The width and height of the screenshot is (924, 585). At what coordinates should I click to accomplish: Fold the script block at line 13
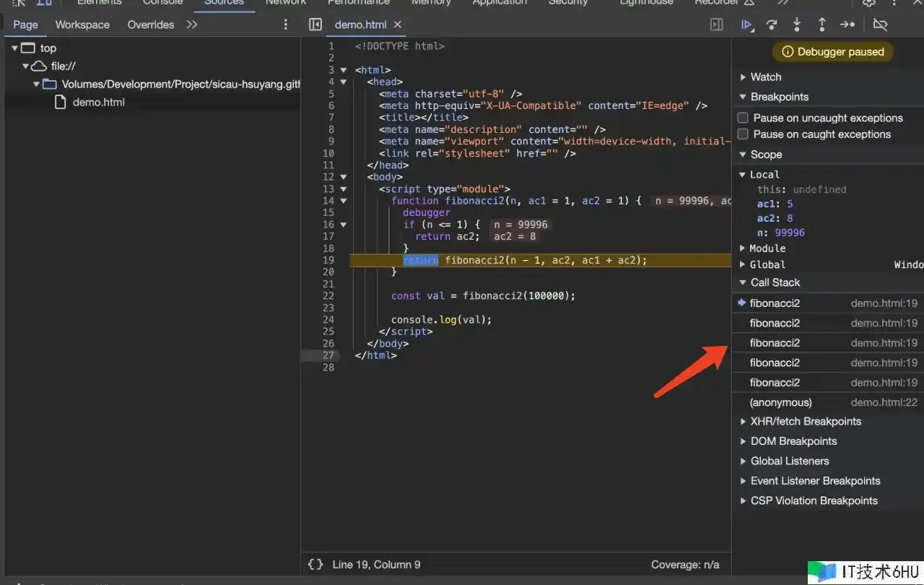pyautogui.click(x=343, y=189)
